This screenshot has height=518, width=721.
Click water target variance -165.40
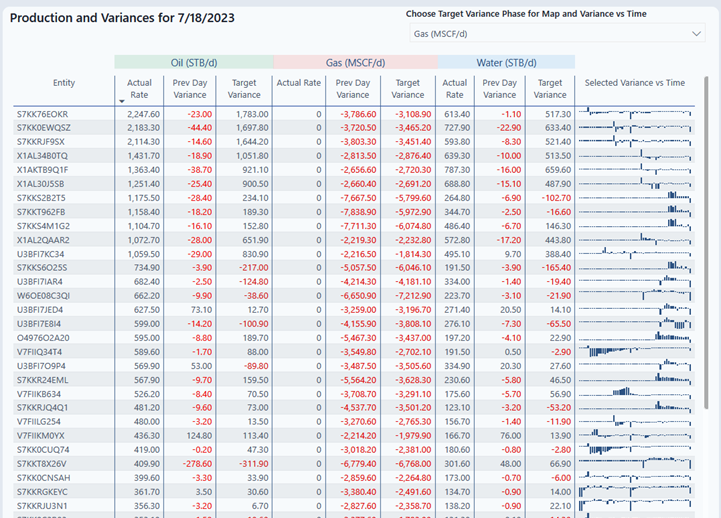[x=556, y=268]
